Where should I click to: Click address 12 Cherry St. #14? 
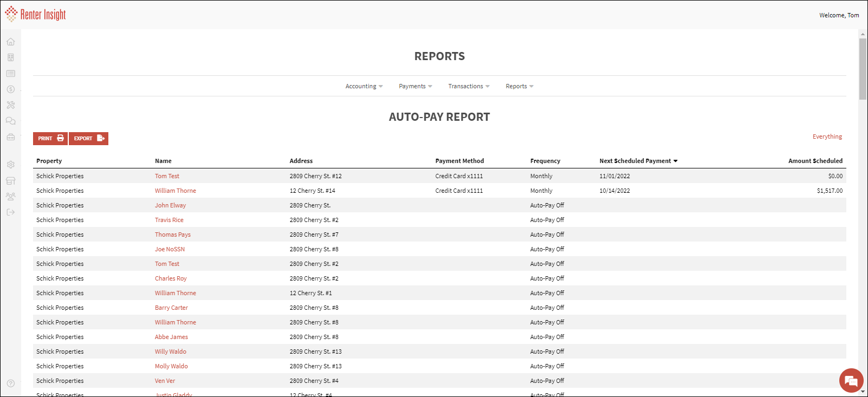[x=312, y=191]
